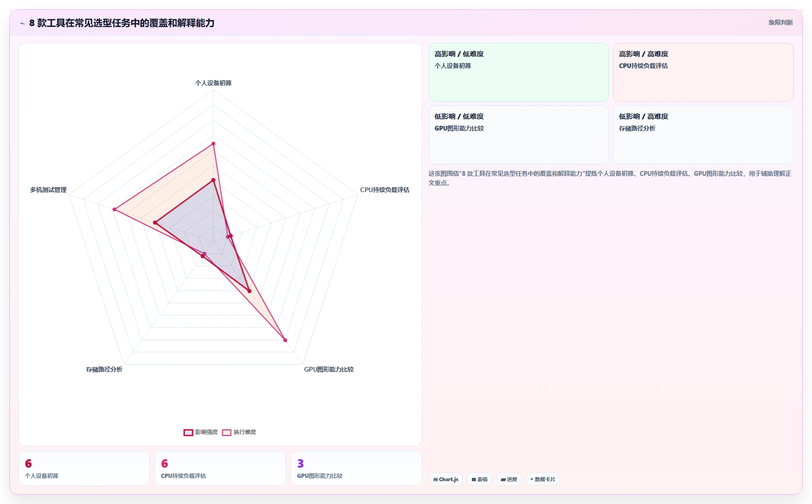Select the 低影响 / 高难度 quadrant card
The height and width of the screenshot is (504, 812).
pyautogui.click(x=703, y=135)
